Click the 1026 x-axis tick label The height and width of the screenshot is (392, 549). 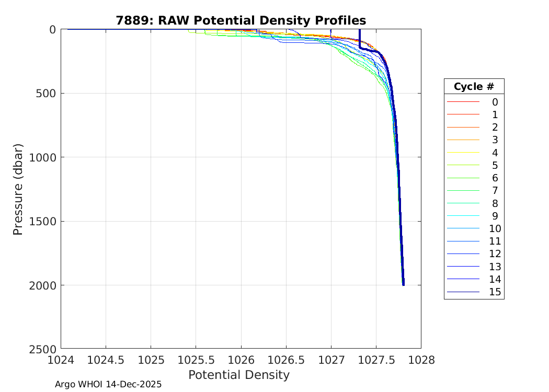(x=241, y=360)
